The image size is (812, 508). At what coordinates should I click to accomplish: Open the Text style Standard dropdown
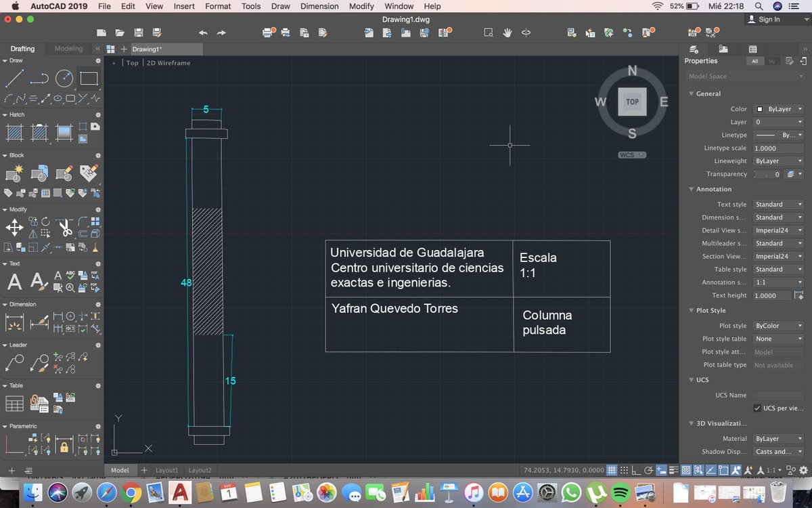[x=778, y=205]
